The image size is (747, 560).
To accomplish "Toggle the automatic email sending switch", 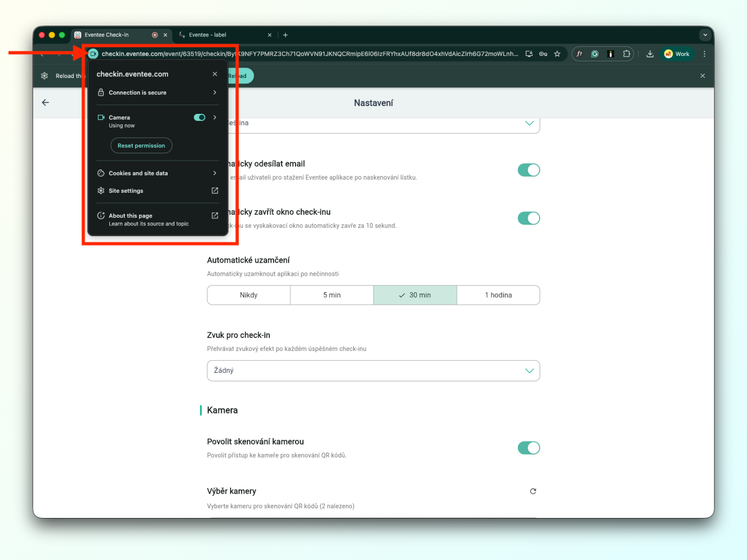I will pyautogui.click(x=529, y=170).
